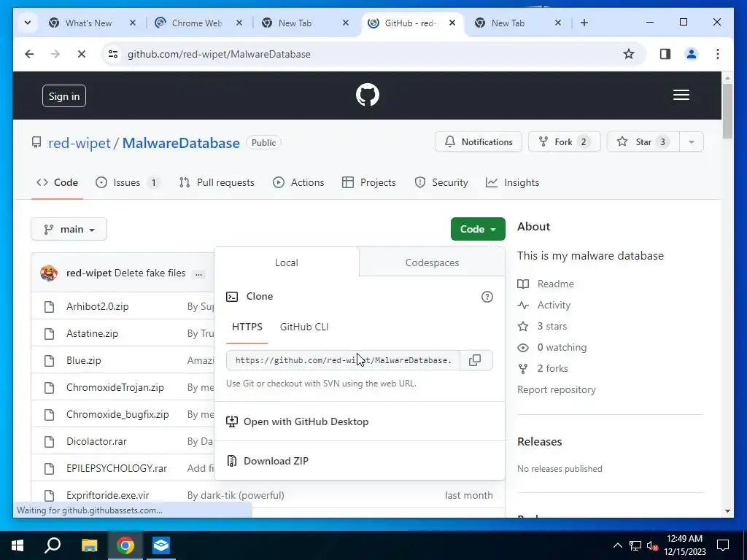Open Windows Sandbox app in taskbar
Viewport: 747px width, 560px height.
161,545
